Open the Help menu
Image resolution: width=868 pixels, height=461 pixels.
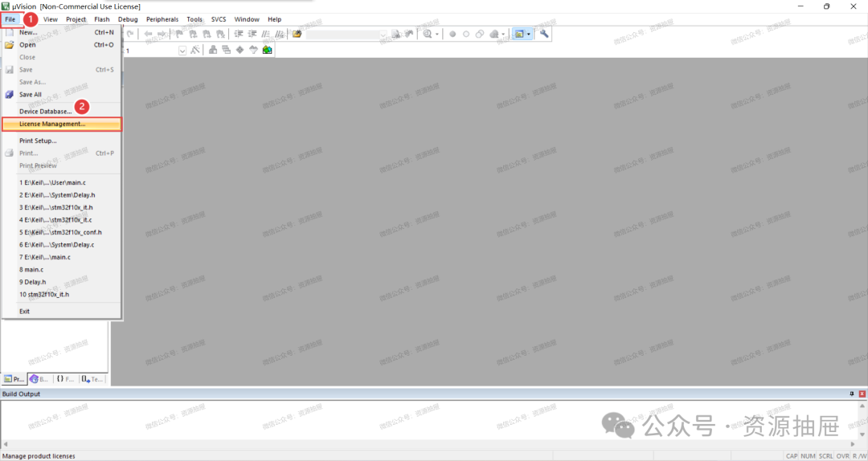(275, 19)
